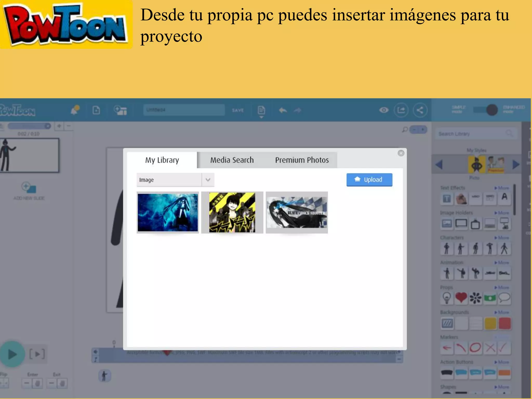Click the notification bell icon in PowToon toolbar
The width and height of the screenshot is (532, 399).
[x=75, y=110]
